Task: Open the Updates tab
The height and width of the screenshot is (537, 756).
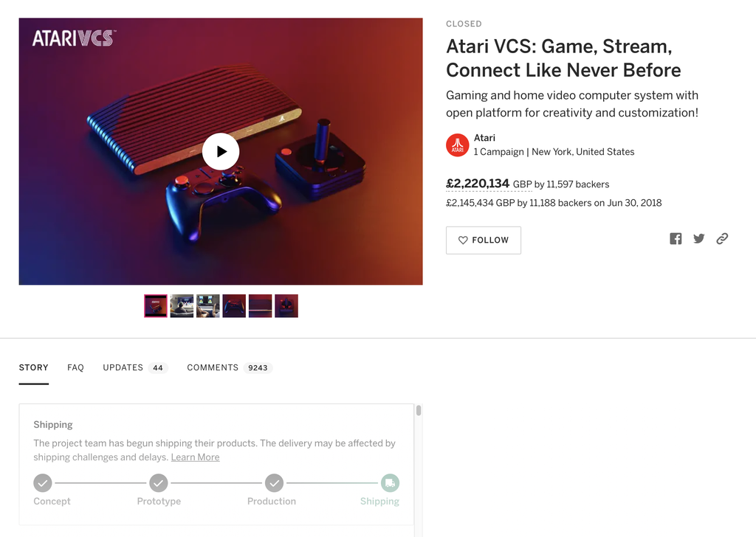Action: tap(123, 367)
